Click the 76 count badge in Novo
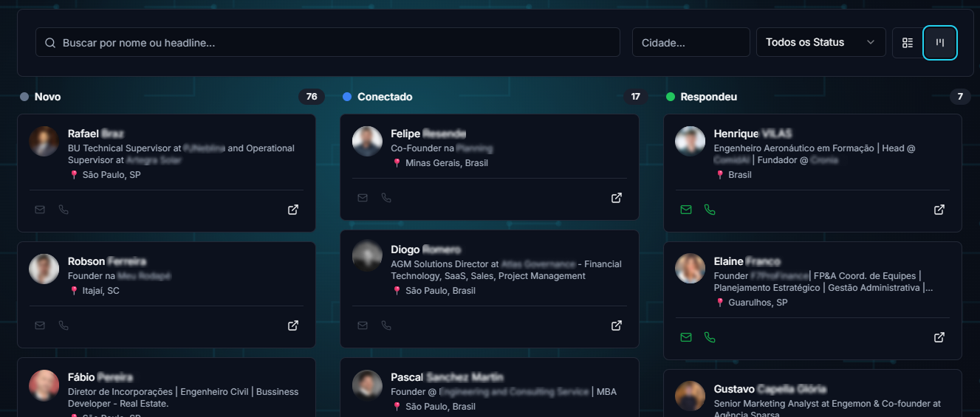 pyautogui.click(x=312, y=97)
